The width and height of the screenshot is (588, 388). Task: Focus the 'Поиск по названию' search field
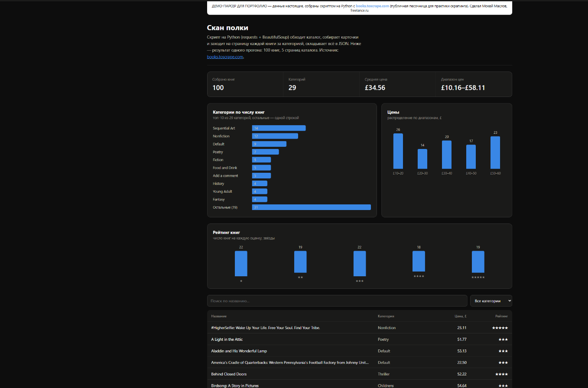coord(337,301)
